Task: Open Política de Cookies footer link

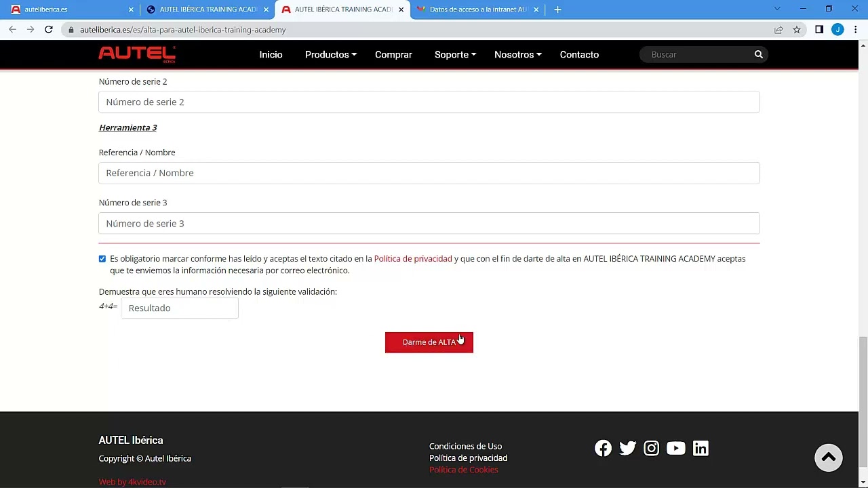Action: 464,470
